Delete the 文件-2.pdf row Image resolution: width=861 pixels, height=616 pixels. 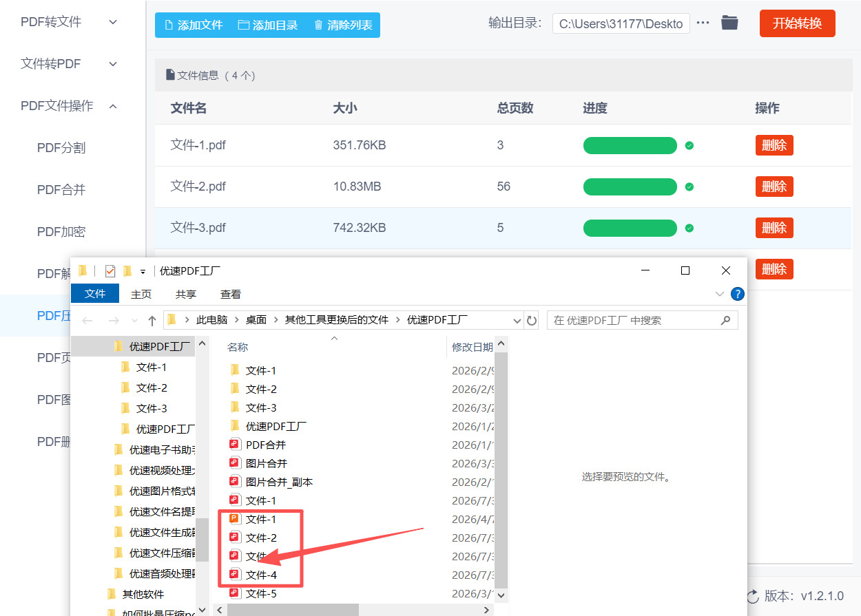pyautogui.click(x=774, y=187)
